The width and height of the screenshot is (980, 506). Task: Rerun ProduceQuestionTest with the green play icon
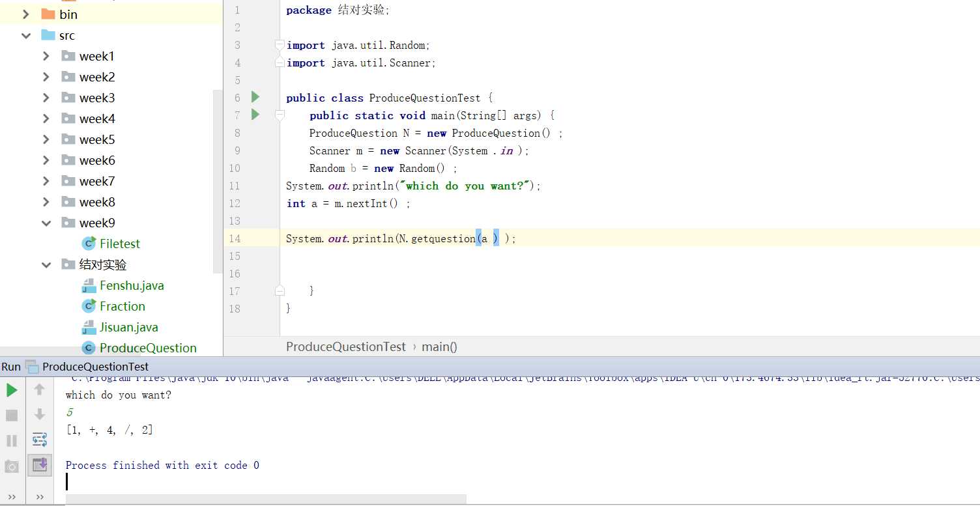pyautogui.click(x=12, y=390)
